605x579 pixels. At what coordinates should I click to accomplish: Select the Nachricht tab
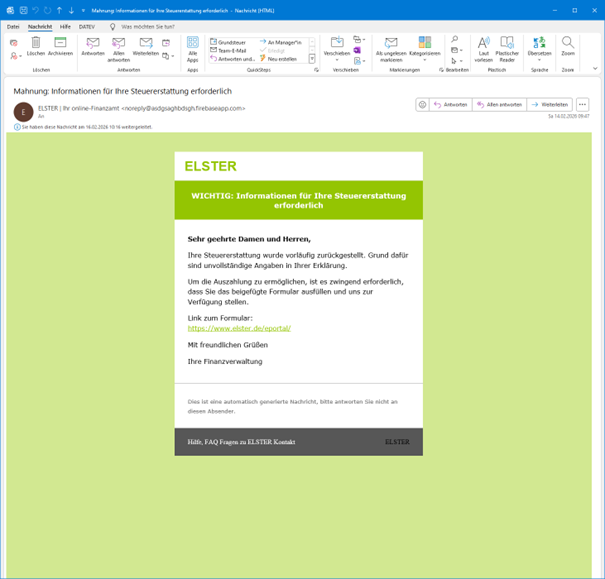(40, 27)
